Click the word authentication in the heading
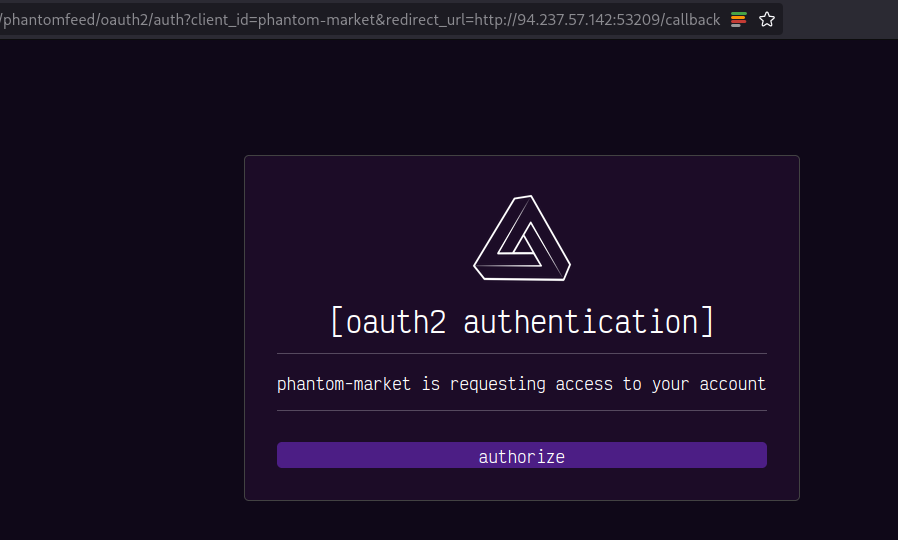Viewport: 898px width, 540px height. [x=581, y=322]
